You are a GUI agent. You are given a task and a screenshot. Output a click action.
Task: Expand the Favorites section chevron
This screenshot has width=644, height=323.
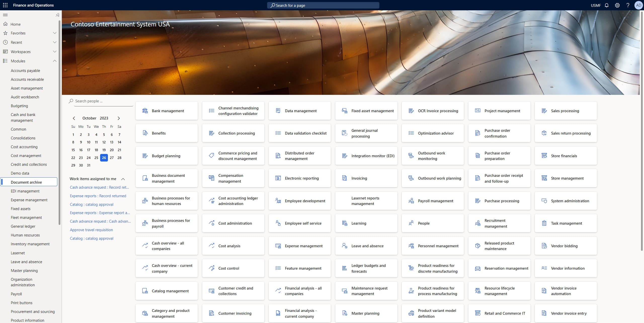pyautogui.click(x=55, y=33)
